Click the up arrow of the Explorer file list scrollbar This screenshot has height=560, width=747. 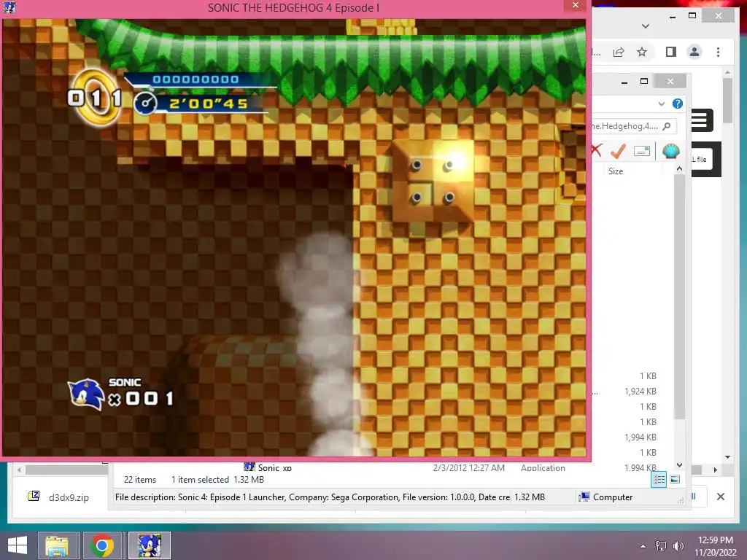[679, 168]
